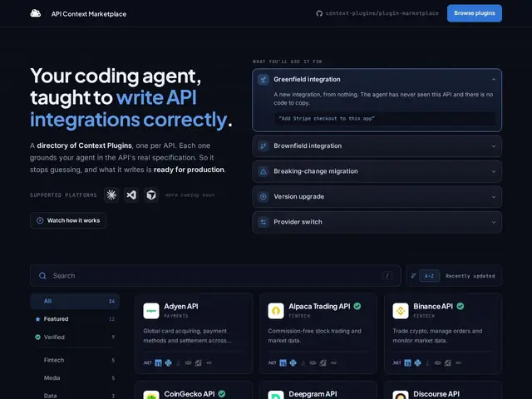
Task: Open the CoinGecko API card title
Action: pyautogui.click(x=190, y=394)
